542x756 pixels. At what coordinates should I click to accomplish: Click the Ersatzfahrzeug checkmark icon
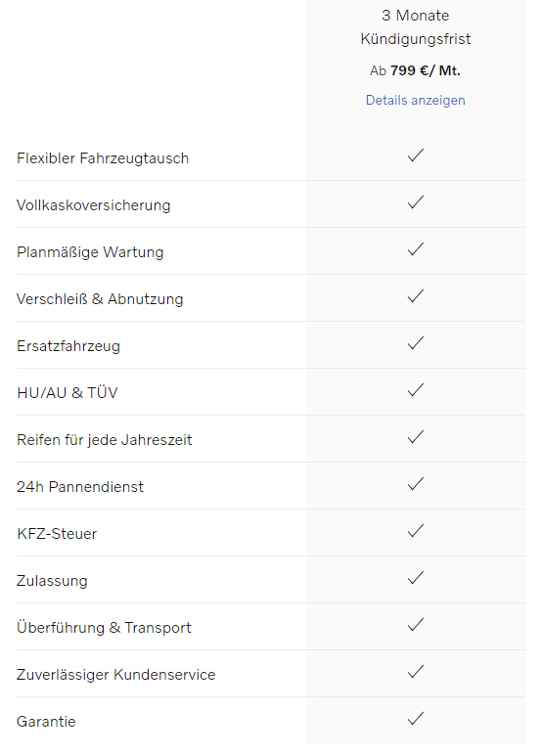(x=415, y=343)
